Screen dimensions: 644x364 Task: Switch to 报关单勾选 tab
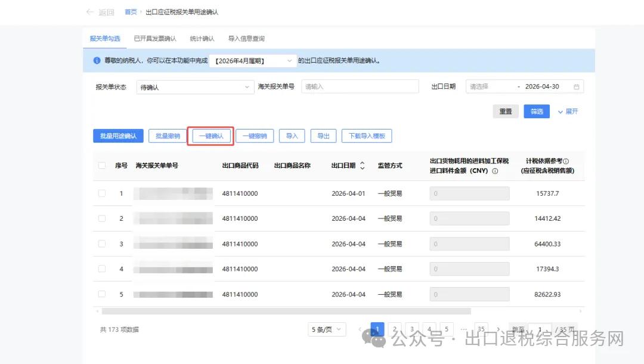coord(105,39)
